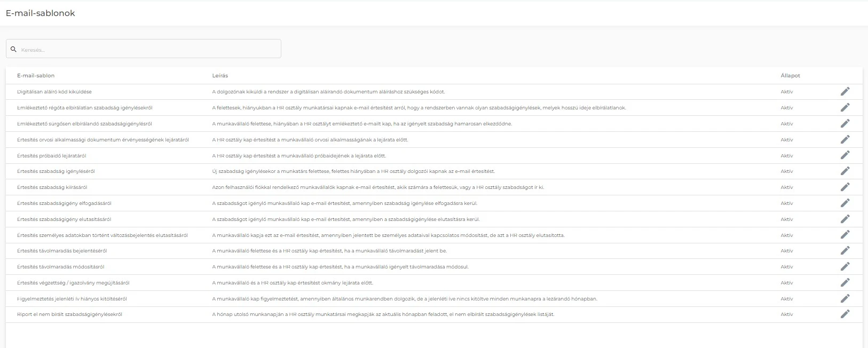Edit the Értesítés végzettség / igazolvány megújításáról template
The width and height of the screenshot is (868, 348).
pyautogui.click(x=845, y=282)
